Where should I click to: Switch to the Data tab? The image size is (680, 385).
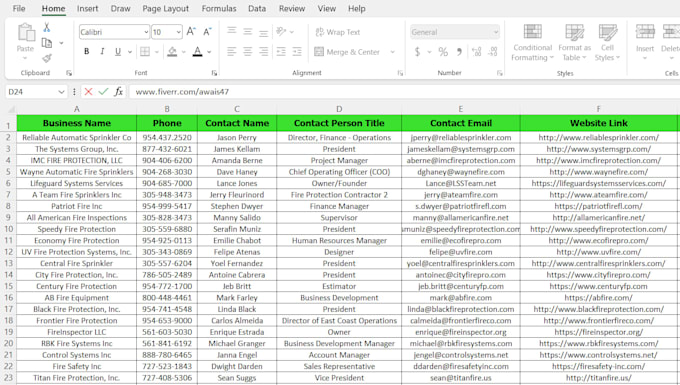click(257, 8)
